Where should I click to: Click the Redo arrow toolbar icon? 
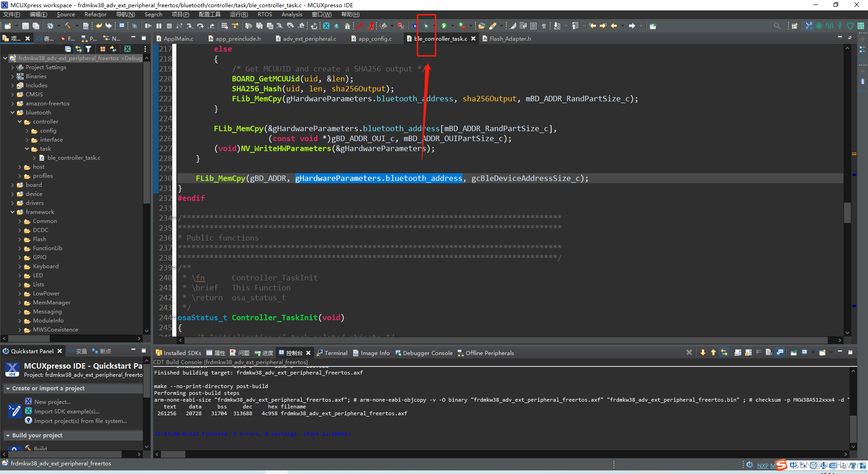(x=108, y=26)
